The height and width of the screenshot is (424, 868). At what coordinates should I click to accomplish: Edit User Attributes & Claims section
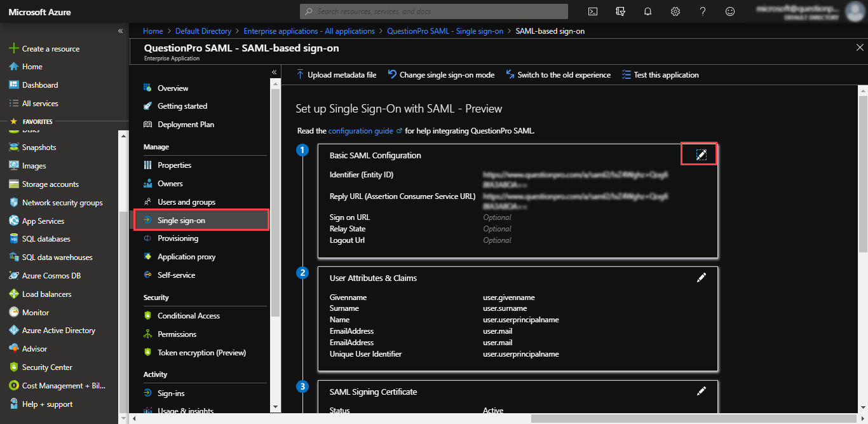[x=701, y=278]
